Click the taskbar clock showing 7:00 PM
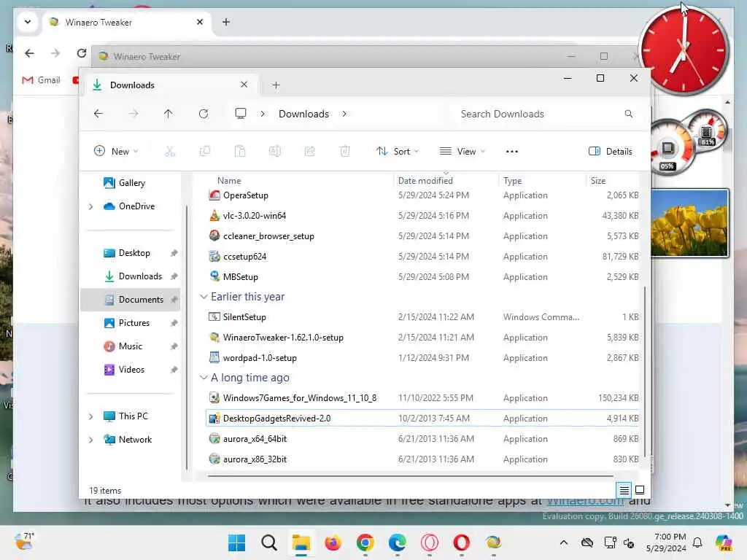This screenshot has width=747, height=560. [666, 542]
